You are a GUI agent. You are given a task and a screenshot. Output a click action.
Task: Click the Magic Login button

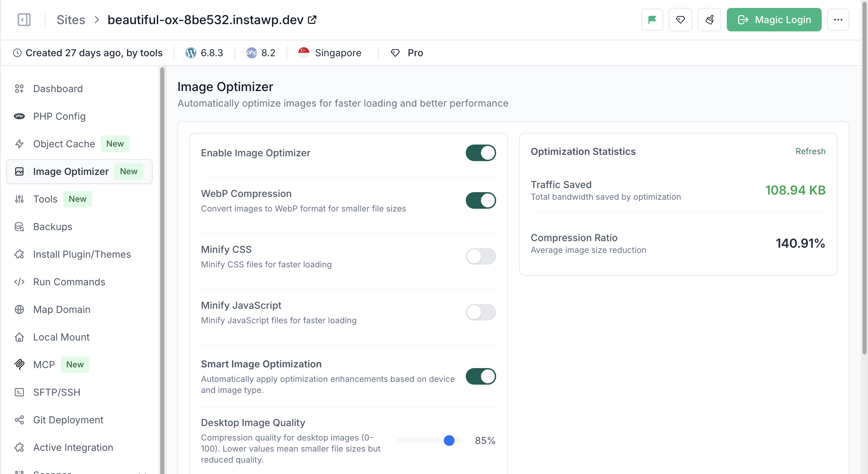pos(774,20)
